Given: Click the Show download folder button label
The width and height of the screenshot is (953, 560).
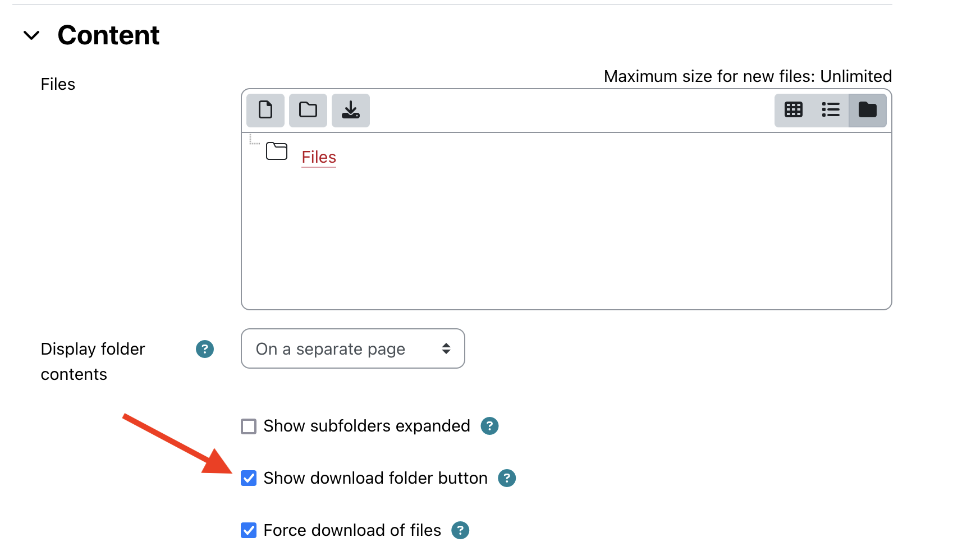Looking at the screenshot, I should tap(375, 478).
